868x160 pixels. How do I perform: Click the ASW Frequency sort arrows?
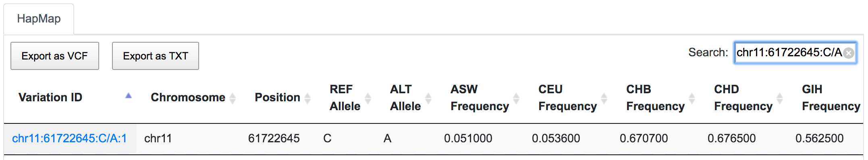pyautogui.click(x=516, y=98)
